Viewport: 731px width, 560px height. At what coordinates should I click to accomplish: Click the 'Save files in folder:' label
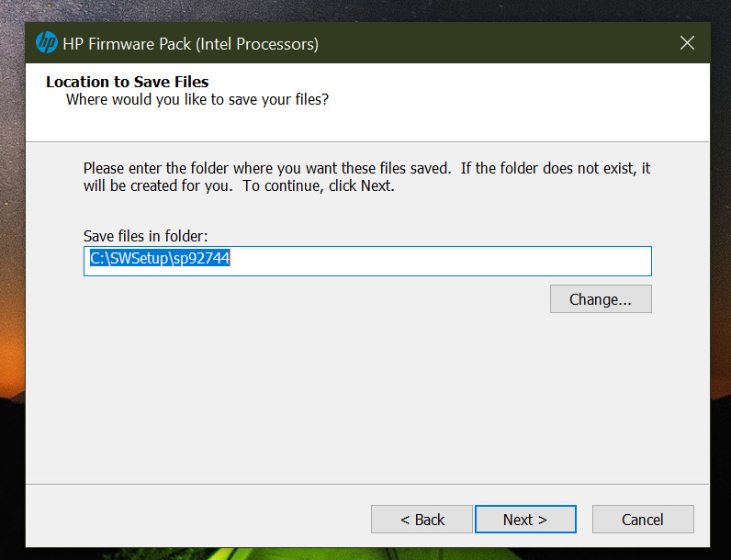(146, 236)
